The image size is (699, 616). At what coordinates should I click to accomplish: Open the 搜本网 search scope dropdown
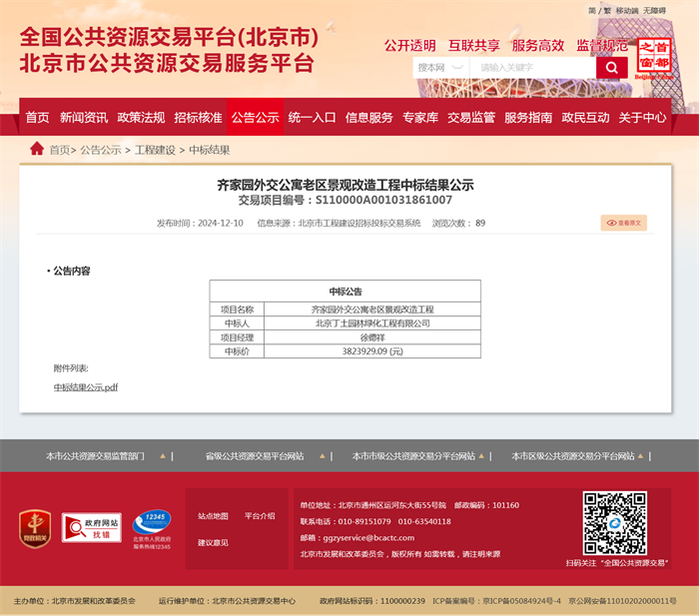point(441,68)
